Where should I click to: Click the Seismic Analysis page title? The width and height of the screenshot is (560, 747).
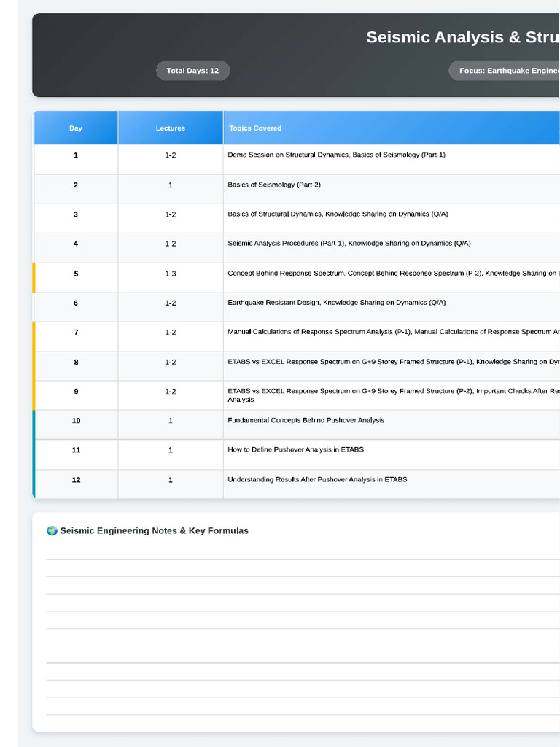(463, 37)
